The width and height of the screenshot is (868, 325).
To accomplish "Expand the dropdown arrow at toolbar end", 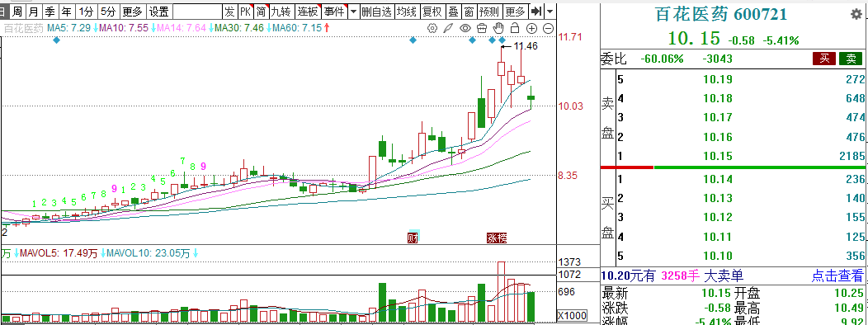I will point(550,11).
